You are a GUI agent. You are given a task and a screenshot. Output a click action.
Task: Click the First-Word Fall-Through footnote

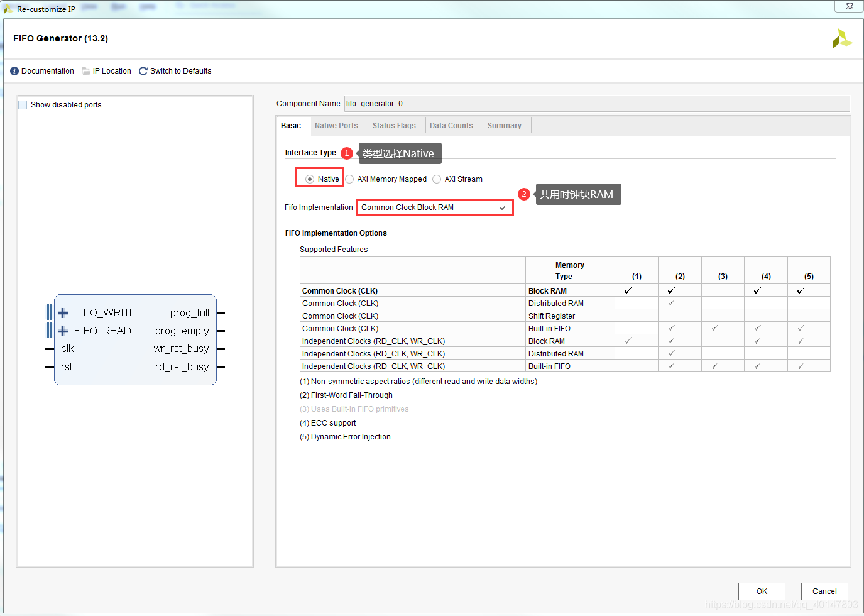(346, 395)
